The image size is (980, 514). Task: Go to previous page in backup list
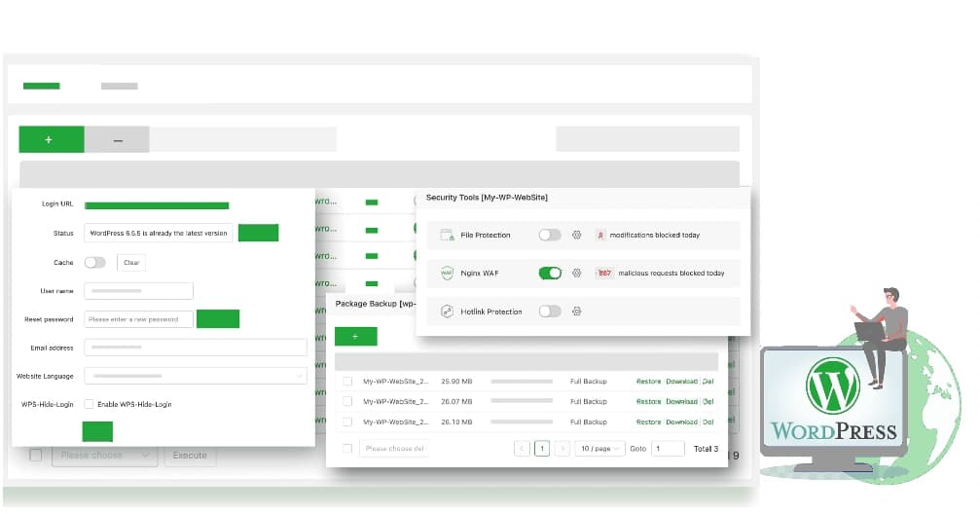522,449
